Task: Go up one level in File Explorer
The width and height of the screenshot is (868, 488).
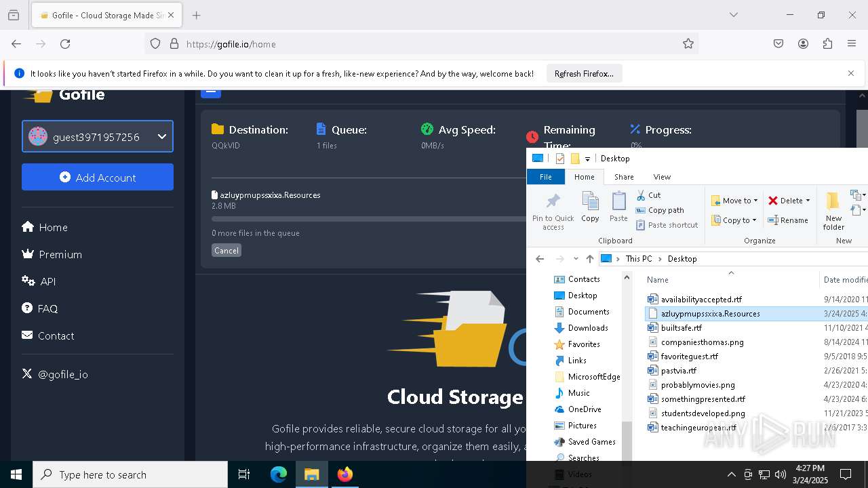Action: tap(590, 259)
